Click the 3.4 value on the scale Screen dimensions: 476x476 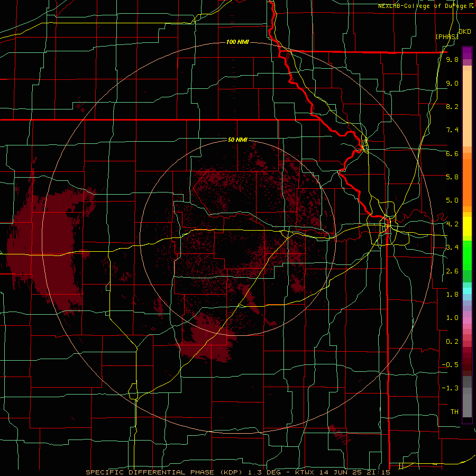(452, 248)
